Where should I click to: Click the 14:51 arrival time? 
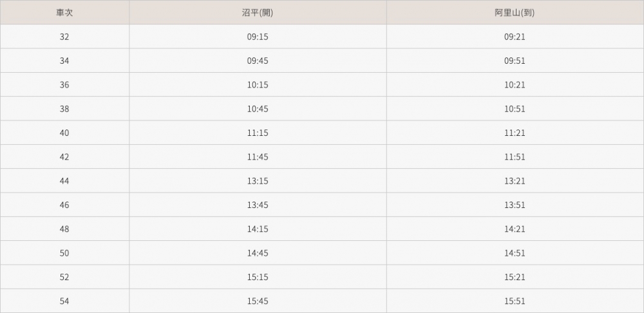coord(515,253)
